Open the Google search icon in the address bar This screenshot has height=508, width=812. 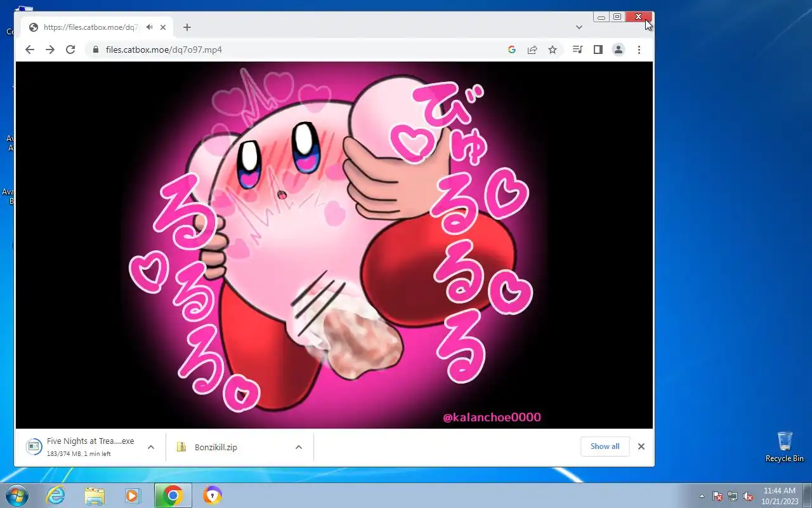pos(512,50)
